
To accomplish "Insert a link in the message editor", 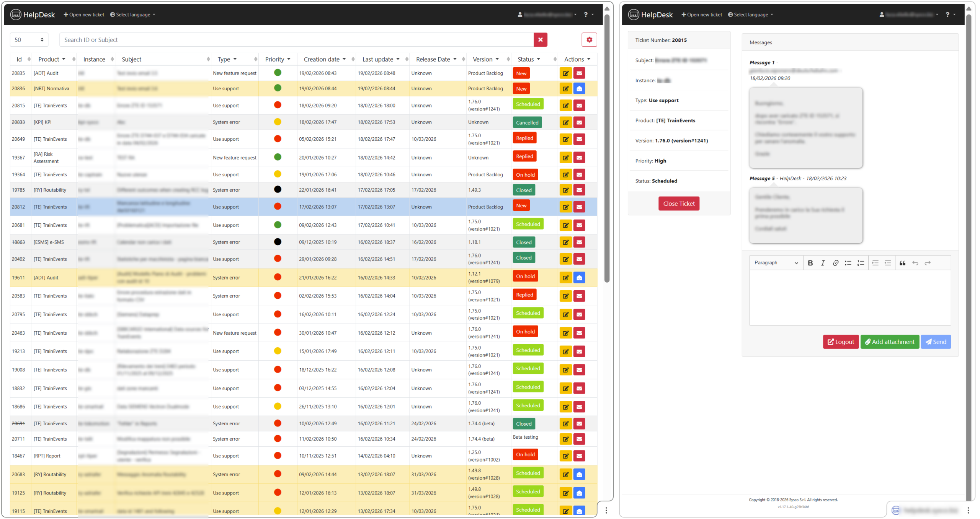I will click(x=835, y=263).
